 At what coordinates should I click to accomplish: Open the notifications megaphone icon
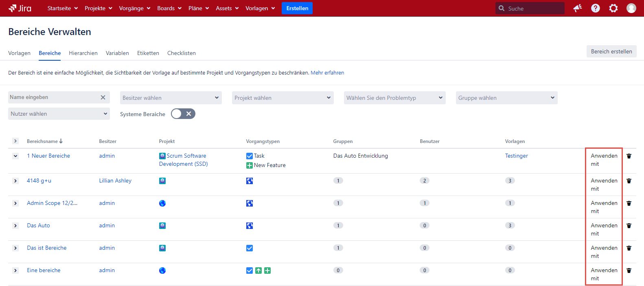577,8
